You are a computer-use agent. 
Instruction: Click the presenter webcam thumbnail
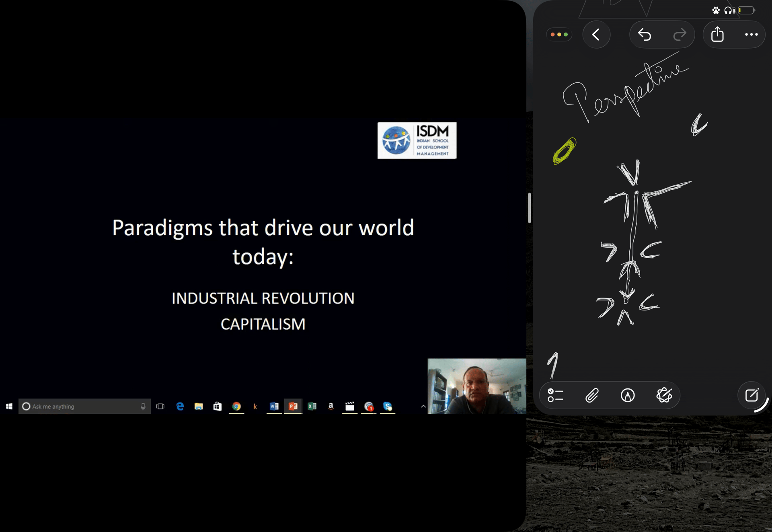[477, 386]
